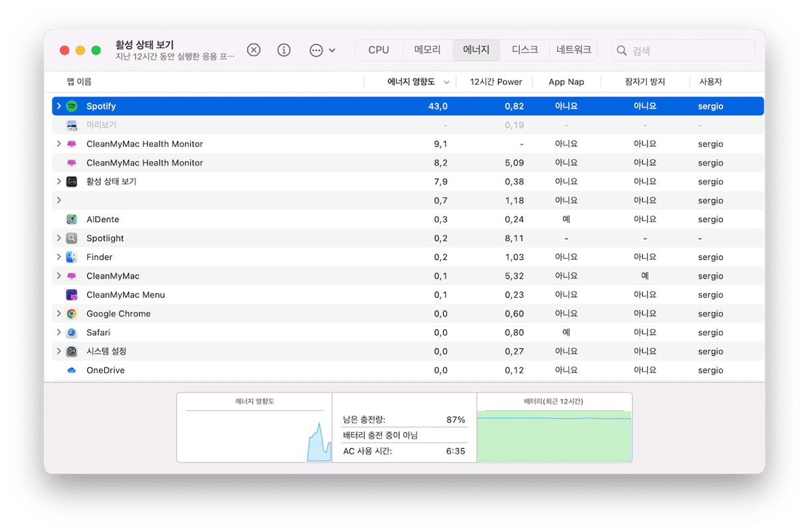This screenshot has height=532, width=809.
Task: Click the OneDrive cloud icon
Action: click(x=72, y=370)
